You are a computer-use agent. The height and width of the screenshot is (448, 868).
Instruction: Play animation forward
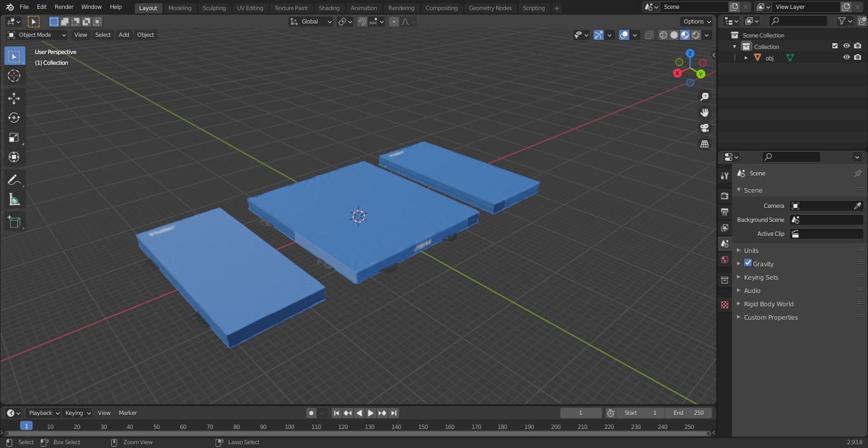pyautogui.click(x=370, y=413)
